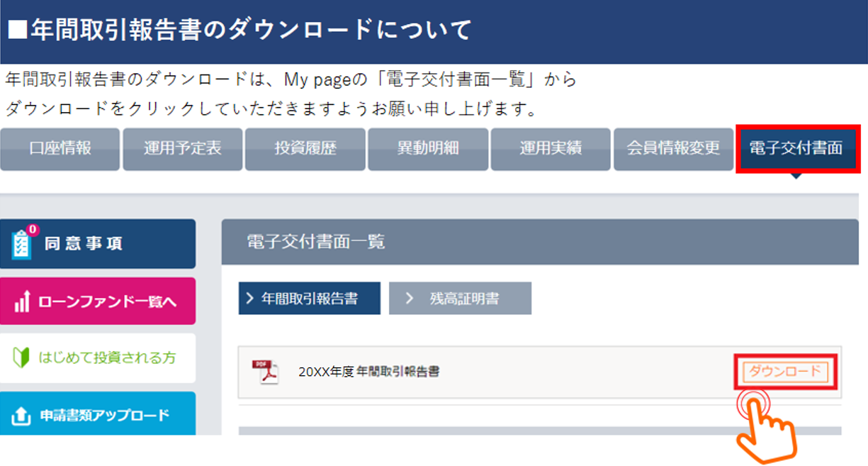The width and height of the screenshot is (868, 466).
Task: Click the chevron arrow on 残高証明書 button
Action: pos(410,299)
